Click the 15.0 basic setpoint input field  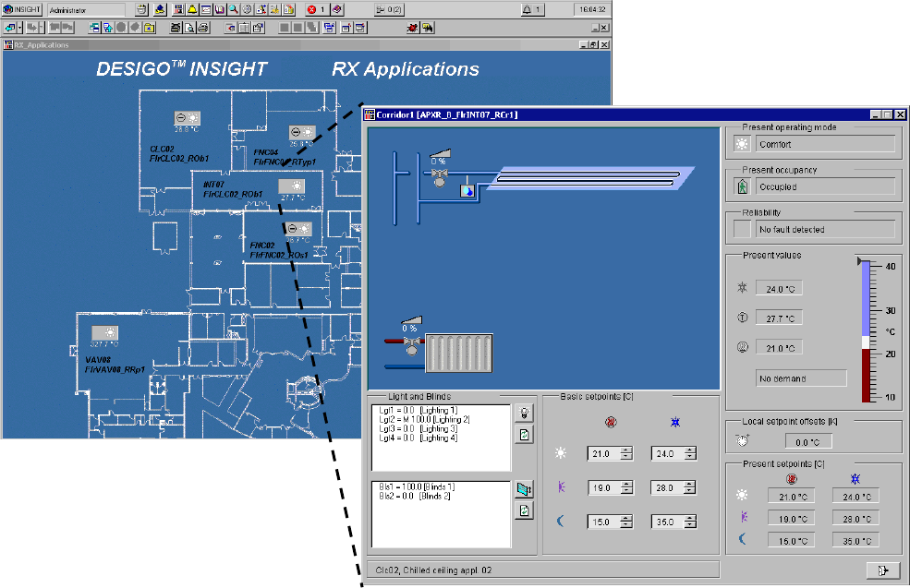(603, 522)
